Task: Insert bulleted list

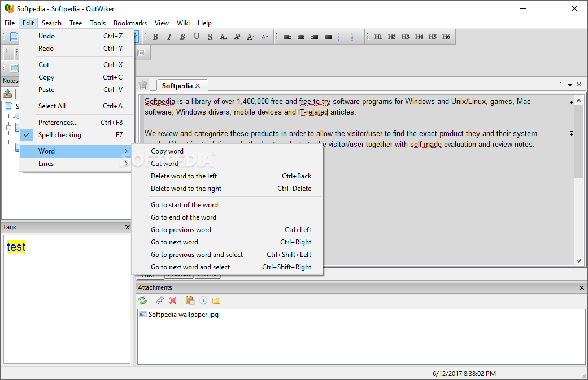Action: click(341, 37)
